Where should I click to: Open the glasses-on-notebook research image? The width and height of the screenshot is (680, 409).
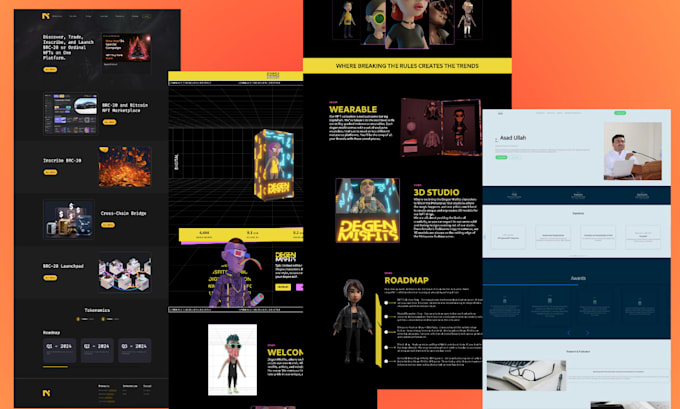click(x=526, y=376)
